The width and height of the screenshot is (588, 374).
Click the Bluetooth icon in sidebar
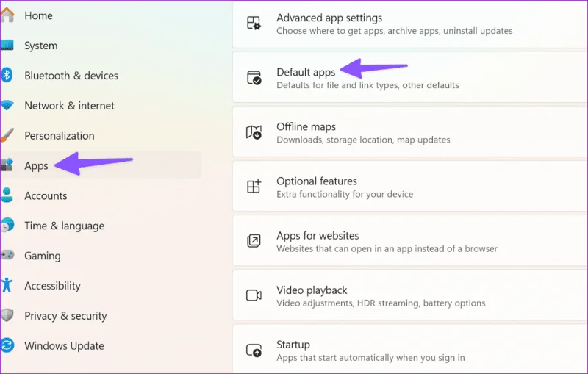7,75
